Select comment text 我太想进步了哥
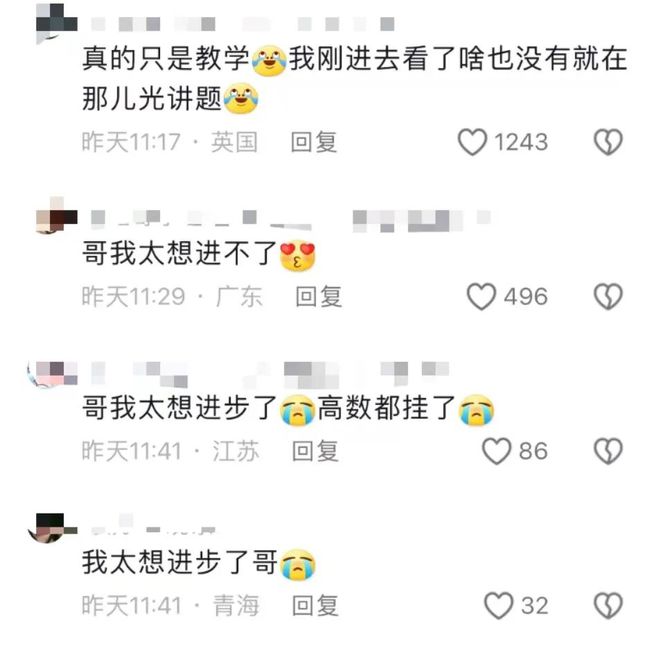Image resolution: width=660 pixels, height=650 pixels. tap(199, 563)
